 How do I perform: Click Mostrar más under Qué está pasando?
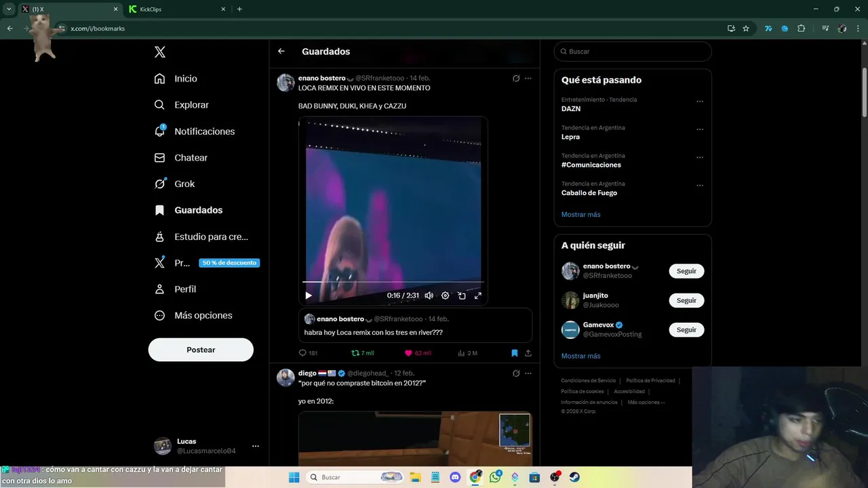[580, 215]
